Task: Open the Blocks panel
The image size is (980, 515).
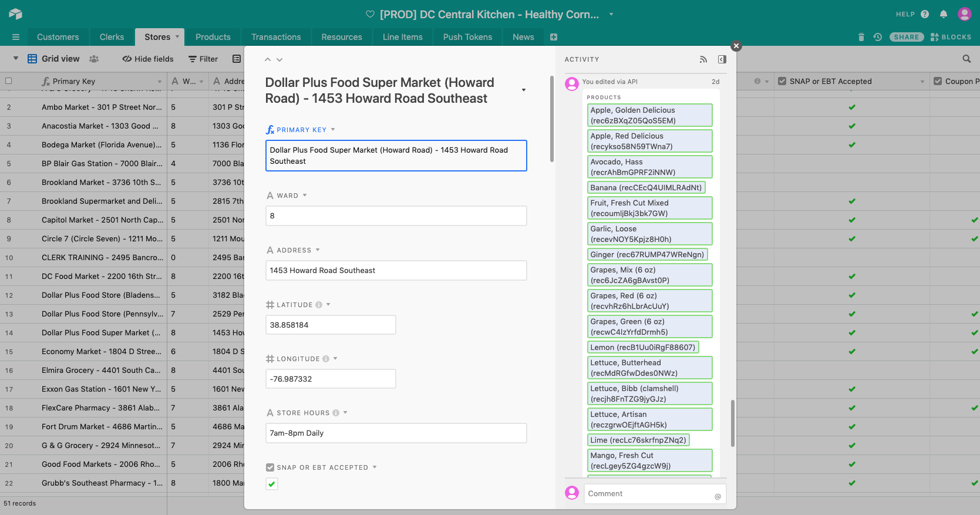Action: [951, 37]
